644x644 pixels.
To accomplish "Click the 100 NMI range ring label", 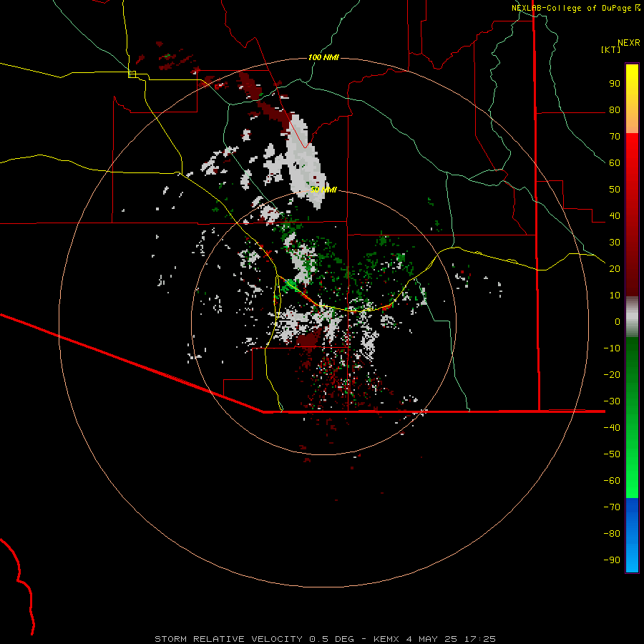I will (x=323, y=57).
